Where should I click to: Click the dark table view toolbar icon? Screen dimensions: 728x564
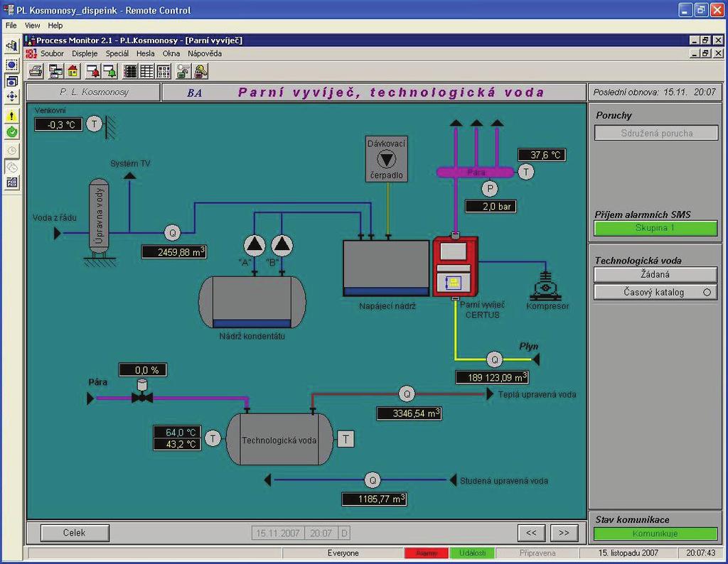[131, 72]
